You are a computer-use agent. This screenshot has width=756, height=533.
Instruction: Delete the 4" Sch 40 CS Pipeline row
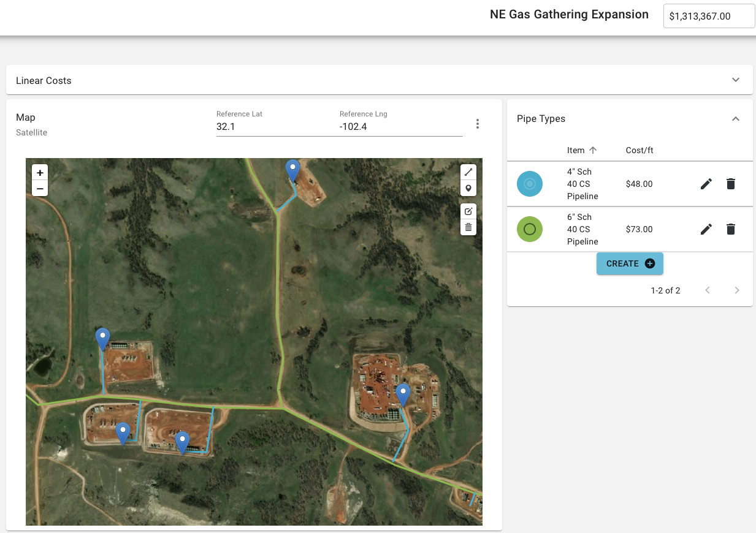click(730, 184)
